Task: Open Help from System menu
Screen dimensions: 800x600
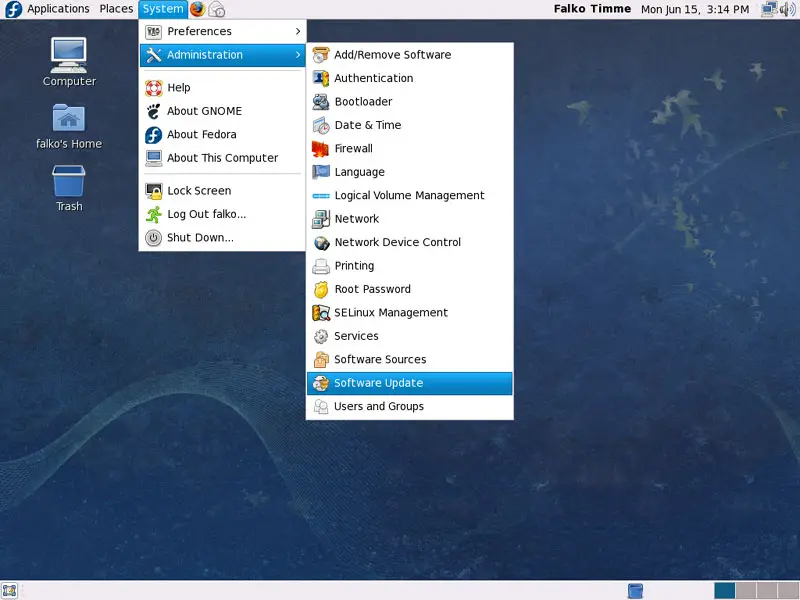Action: click(223, 88)
